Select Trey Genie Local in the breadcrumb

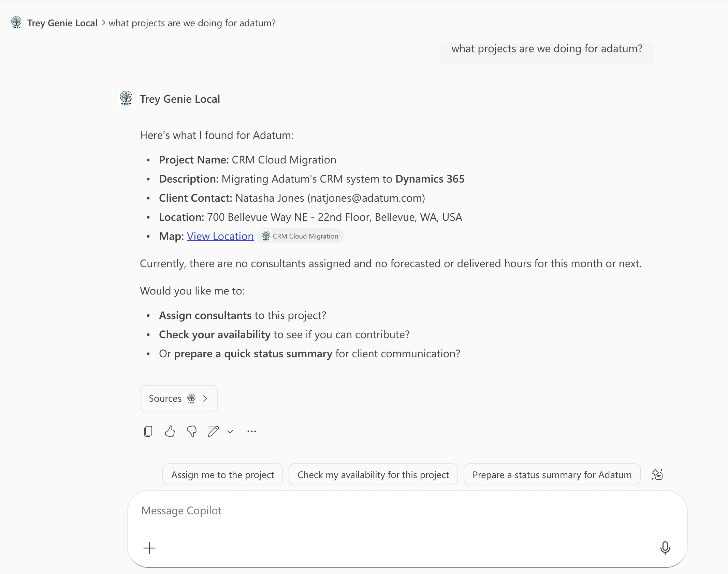pos(62,23)
